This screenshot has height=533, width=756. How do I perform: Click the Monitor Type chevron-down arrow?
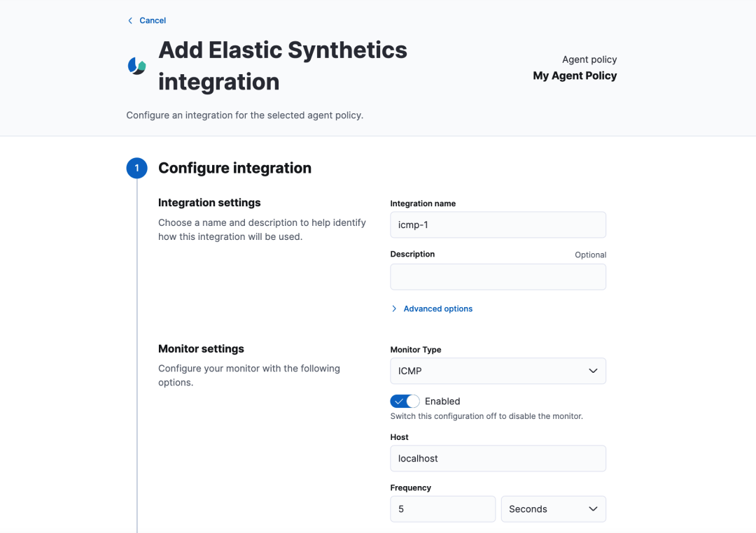[x=593, y=371]
